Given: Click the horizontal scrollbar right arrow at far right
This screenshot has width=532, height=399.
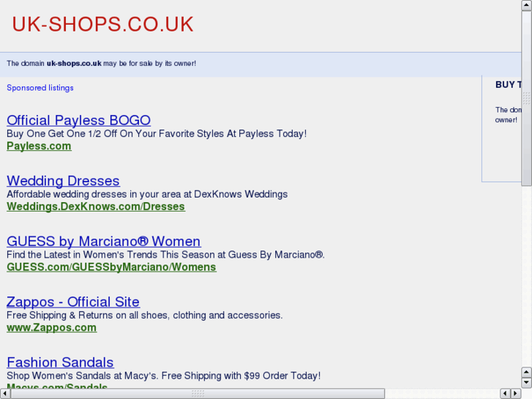Looking at the screenshot, I should point(516,394).
